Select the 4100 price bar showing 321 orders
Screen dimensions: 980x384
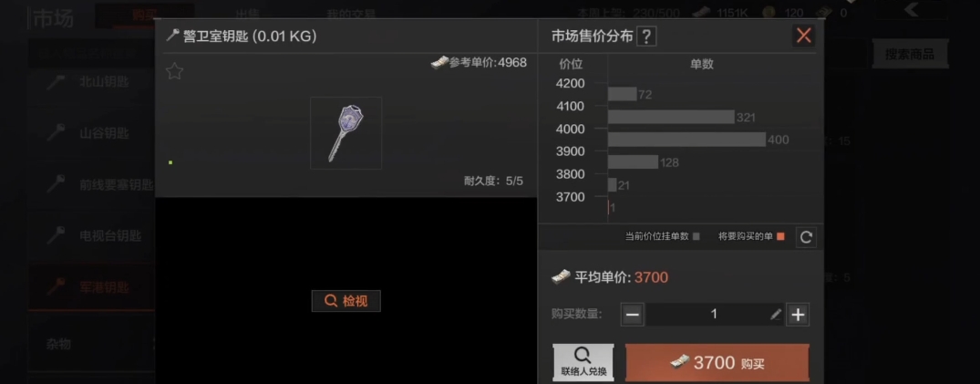pyautogui.click(x=671, y=117)
